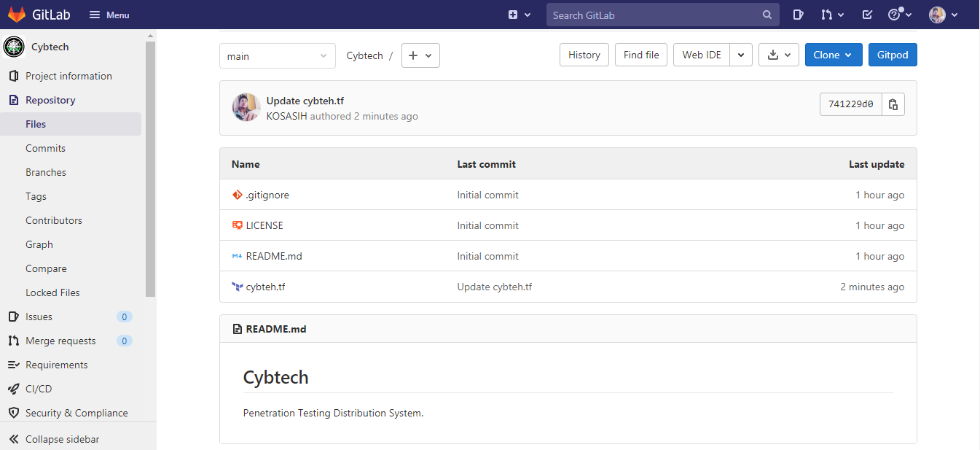Open the Help question mark menu
Screen dimensions: 980x450
pos(899,15)
